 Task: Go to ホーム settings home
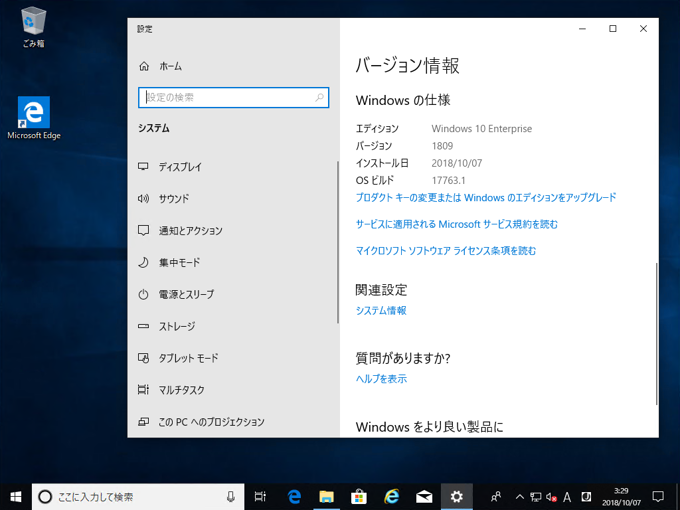point(170,66)
